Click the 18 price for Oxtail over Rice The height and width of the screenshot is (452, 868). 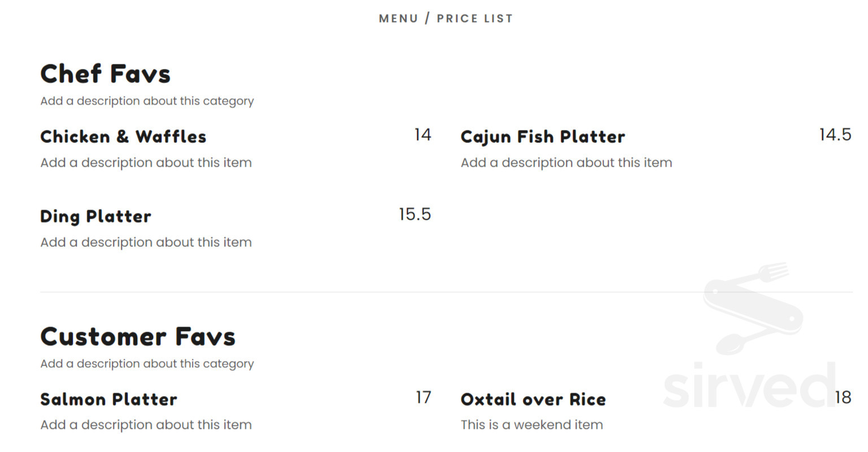pos(843,397)
